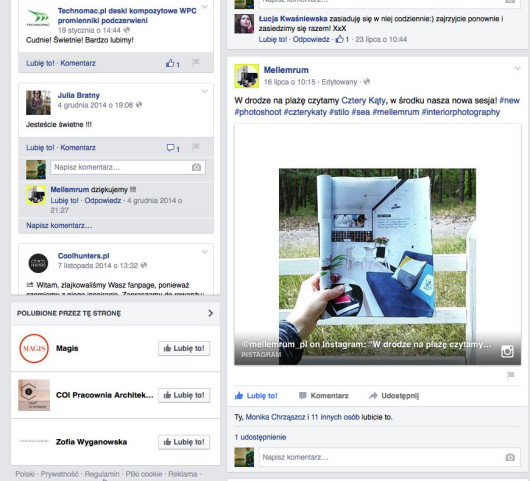
Task: Like the Zofia Wyganowska page
Action: tap(184, 442)
